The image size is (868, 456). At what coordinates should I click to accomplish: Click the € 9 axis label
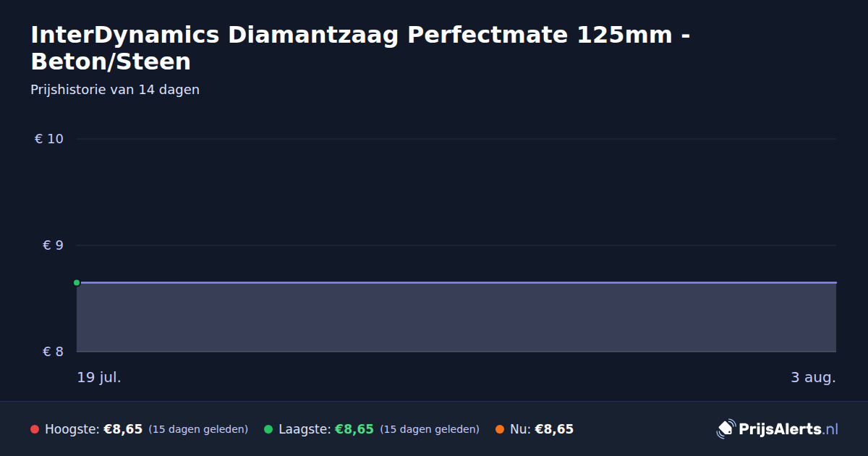pyautogui.click(x=54, y=245)
